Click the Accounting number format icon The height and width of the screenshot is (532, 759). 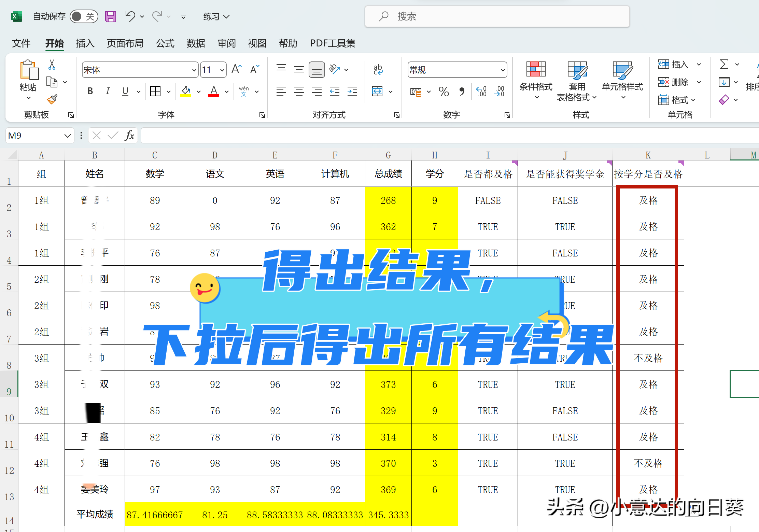416,92
